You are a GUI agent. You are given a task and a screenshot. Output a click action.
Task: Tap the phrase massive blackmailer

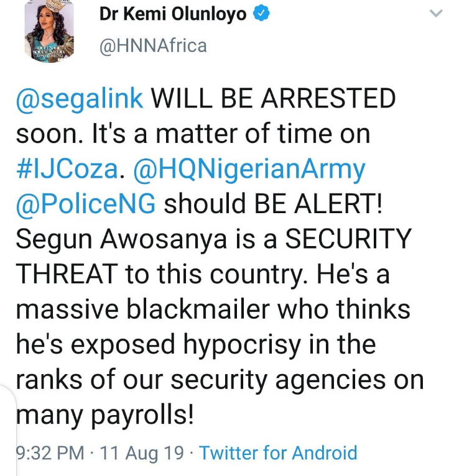tap(126, 310)
